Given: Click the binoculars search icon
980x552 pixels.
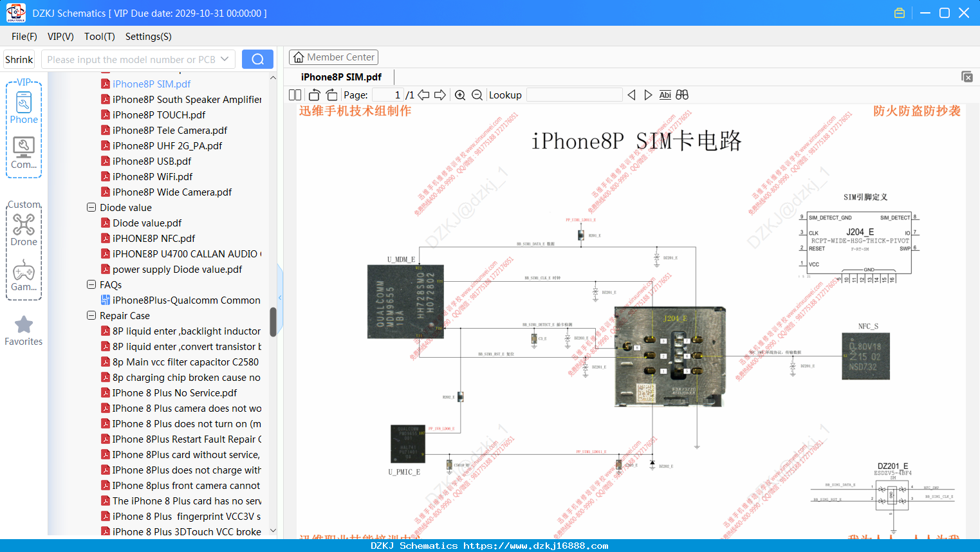Looking at the screenshot, I should click(682, 95).
